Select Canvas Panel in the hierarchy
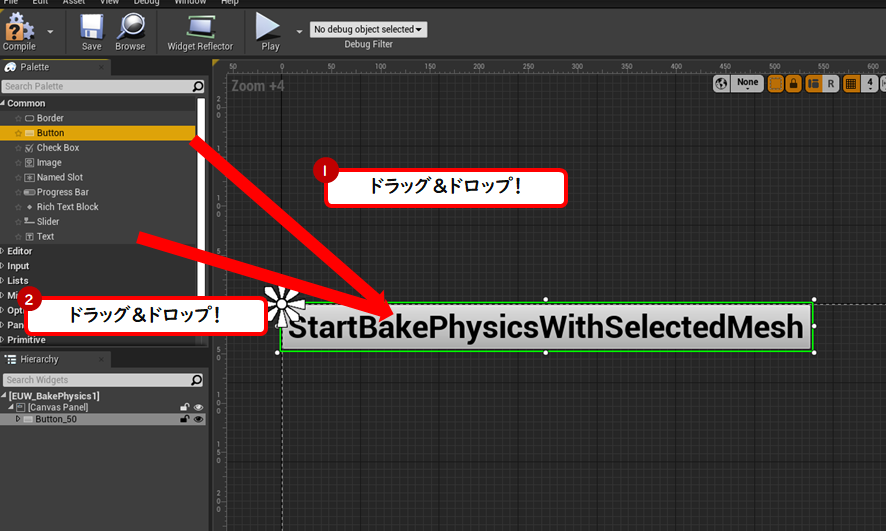The image size is (886, 531). [58, 407]
